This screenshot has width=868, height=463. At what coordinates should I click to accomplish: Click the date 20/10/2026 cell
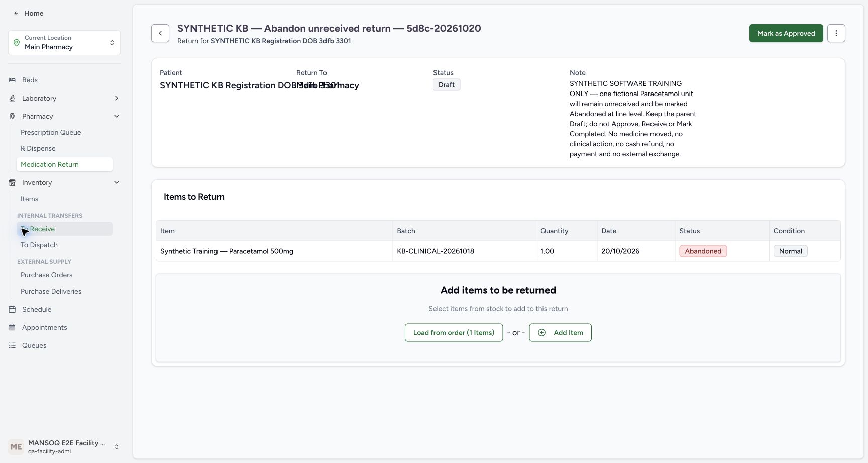click(636, 251)
